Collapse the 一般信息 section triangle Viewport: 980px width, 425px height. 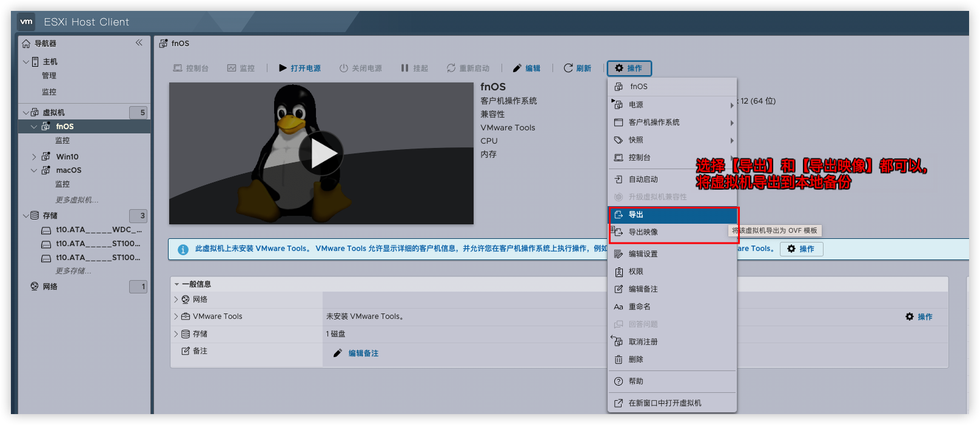[x=176, y=284]
